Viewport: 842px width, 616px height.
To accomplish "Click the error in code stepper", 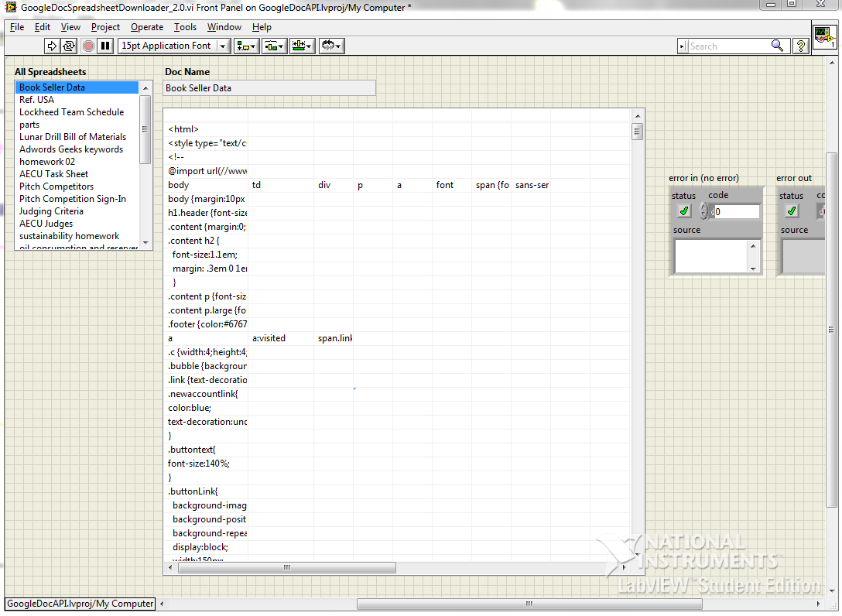I will point(703,211).
